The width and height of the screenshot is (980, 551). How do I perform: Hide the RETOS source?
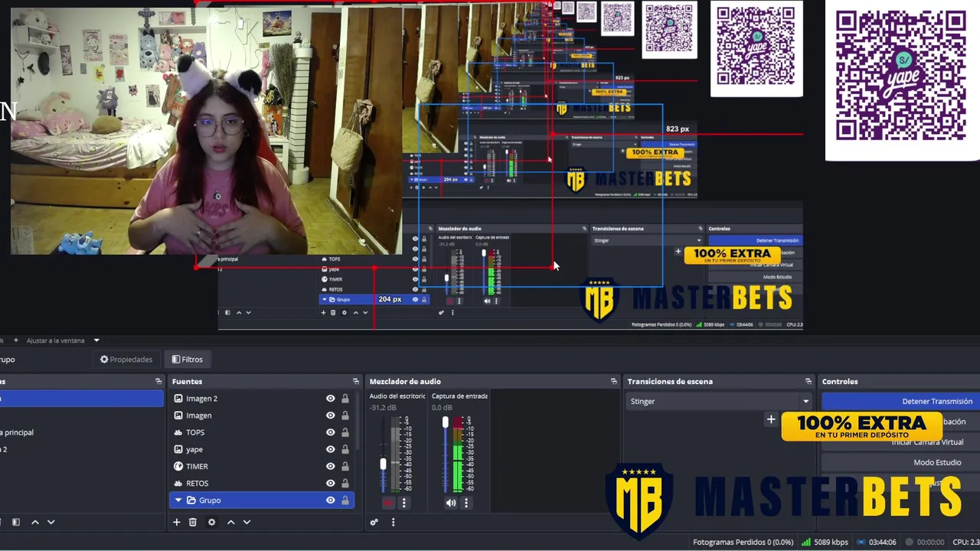tap(330, 483)
